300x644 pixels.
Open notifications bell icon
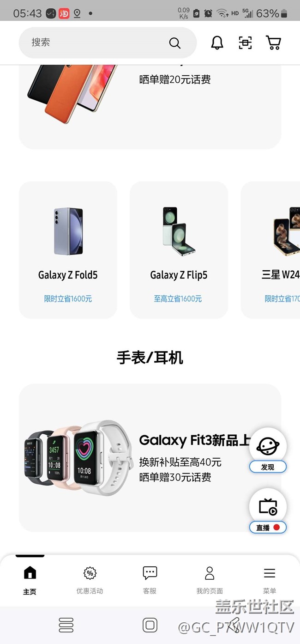[x=217, y=43]
